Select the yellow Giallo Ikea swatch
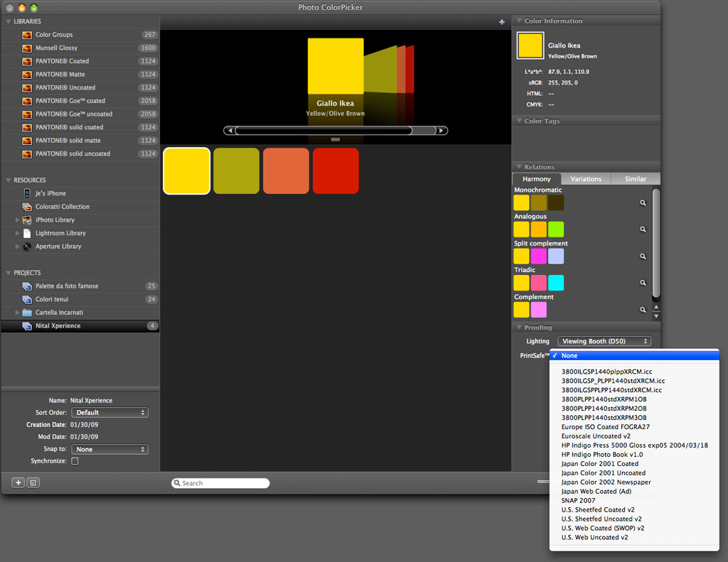The width and height of the screenshot is (728, 562). (x=187, y=171)
